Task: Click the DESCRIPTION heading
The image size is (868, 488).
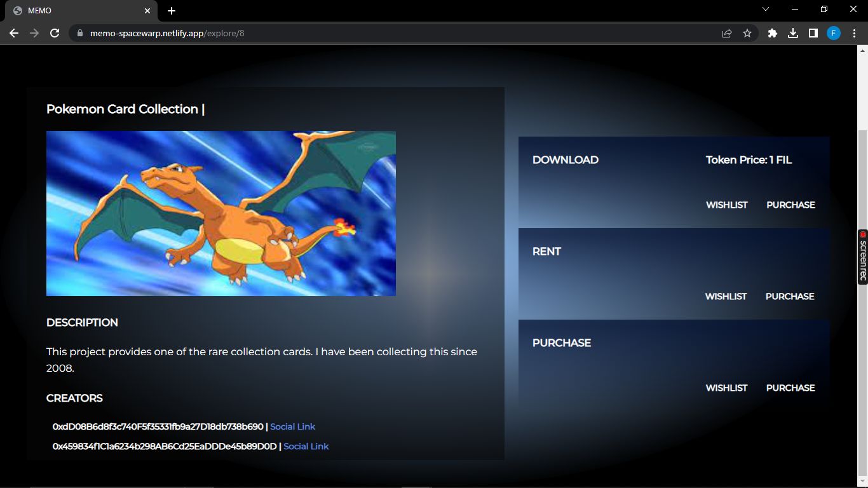Action: [82, 322]
